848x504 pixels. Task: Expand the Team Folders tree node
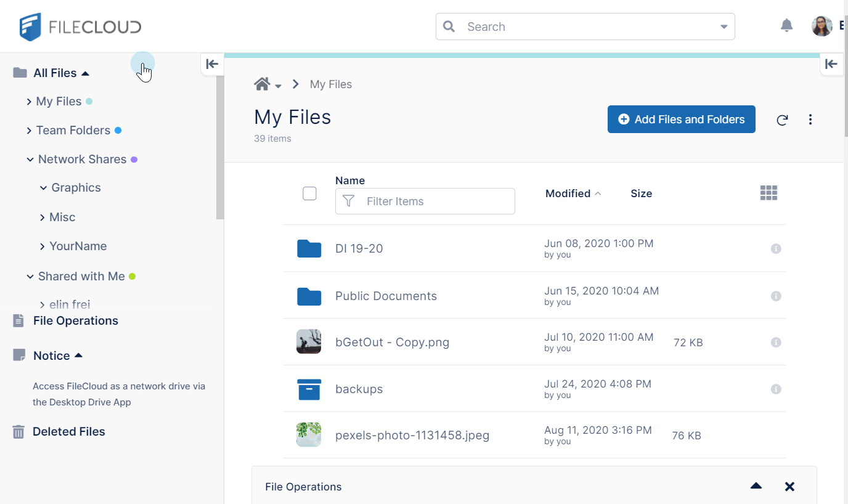pos(29,131)
